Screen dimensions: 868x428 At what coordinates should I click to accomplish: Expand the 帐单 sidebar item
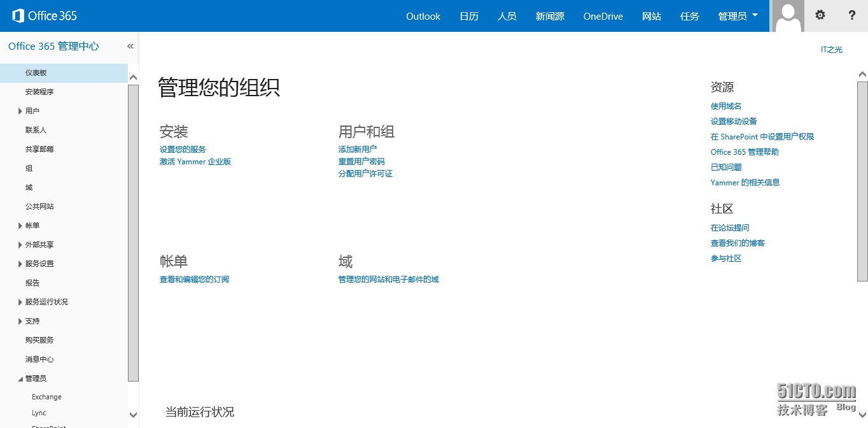(x=20, y=226)
